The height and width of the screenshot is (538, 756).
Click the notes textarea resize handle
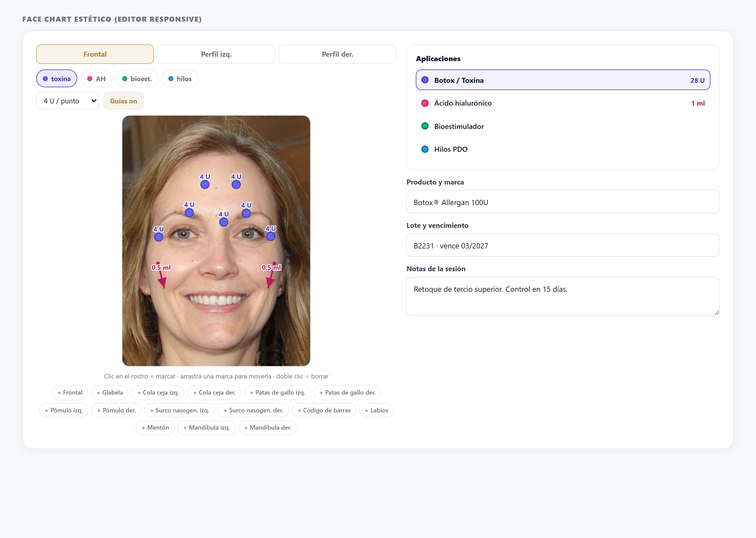pos(717,312)
